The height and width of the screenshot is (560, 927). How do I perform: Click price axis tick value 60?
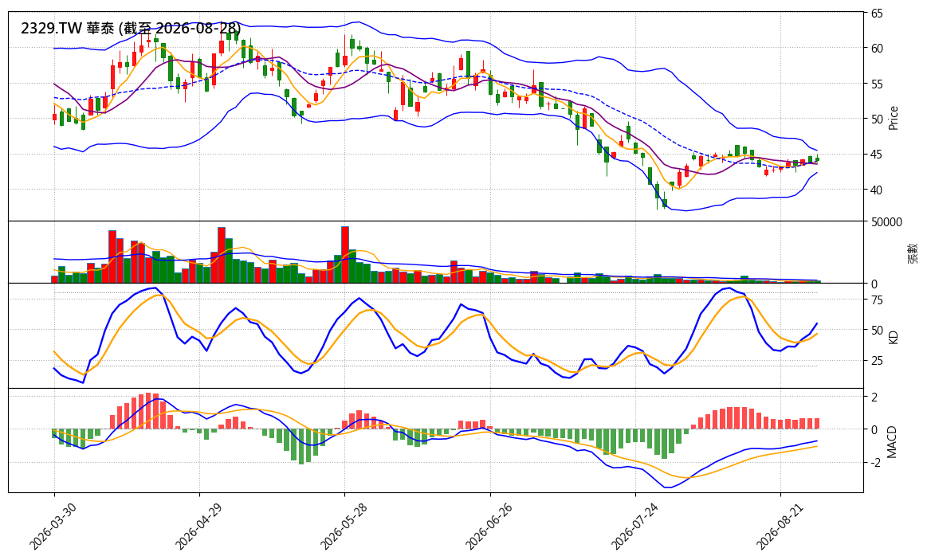877,49
